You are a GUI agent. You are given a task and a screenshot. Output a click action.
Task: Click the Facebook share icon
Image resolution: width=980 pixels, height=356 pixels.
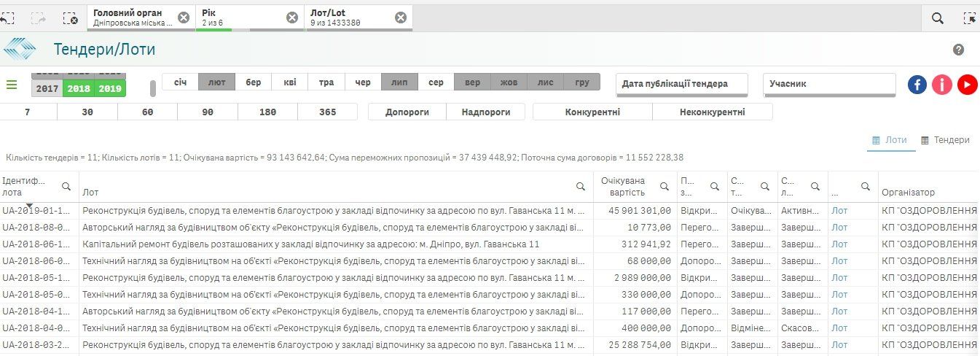coord(917,85)
